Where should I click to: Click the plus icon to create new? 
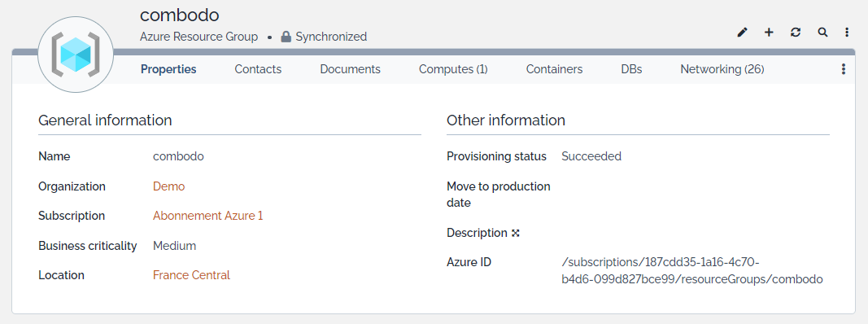coord(769,33)
